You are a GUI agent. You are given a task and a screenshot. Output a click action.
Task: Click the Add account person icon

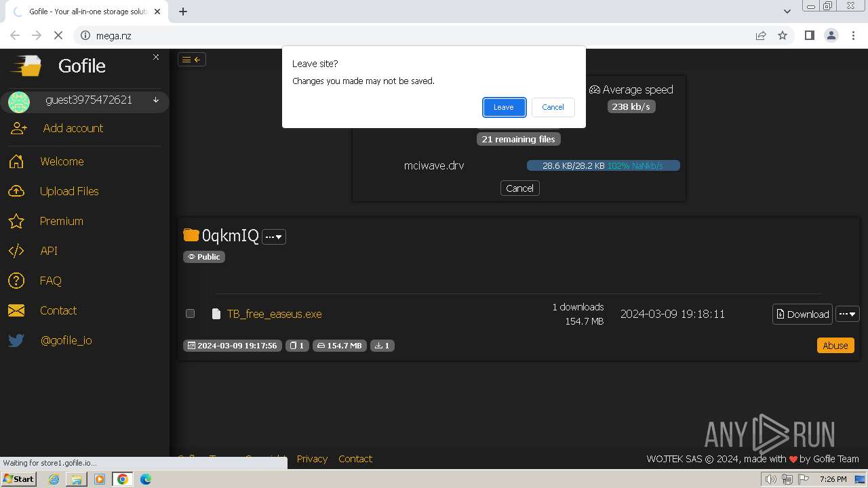tap(18, 128)
